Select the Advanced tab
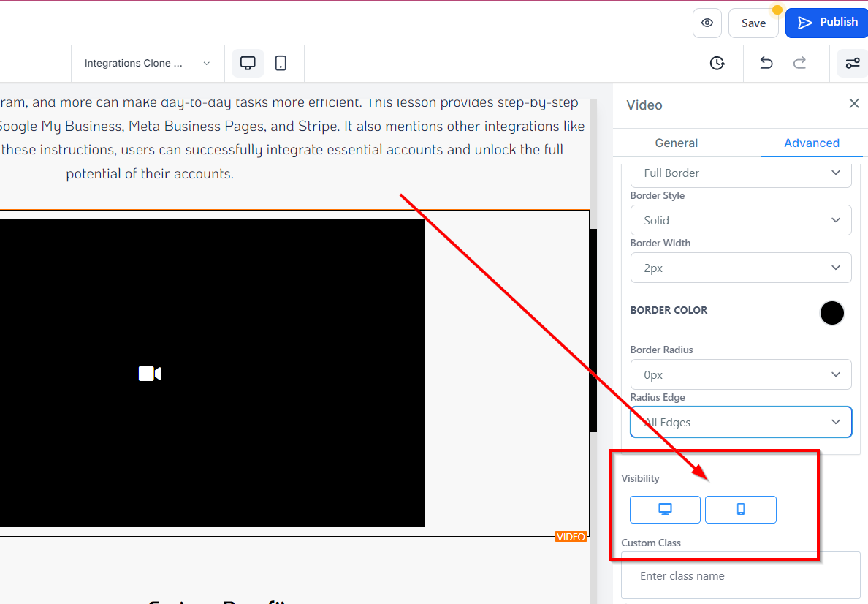Viewport: 868px width, 604px height. click(811, 143)
